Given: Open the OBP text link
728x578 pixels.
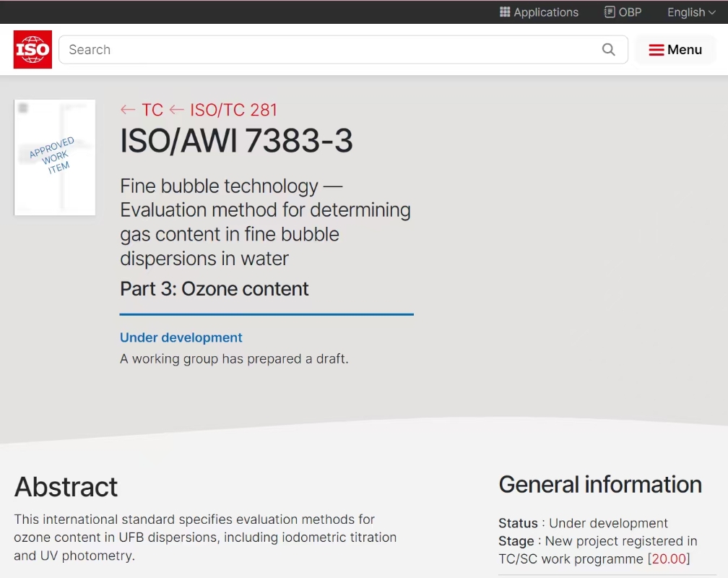Looking at the screenshot, I should [630, 12].
